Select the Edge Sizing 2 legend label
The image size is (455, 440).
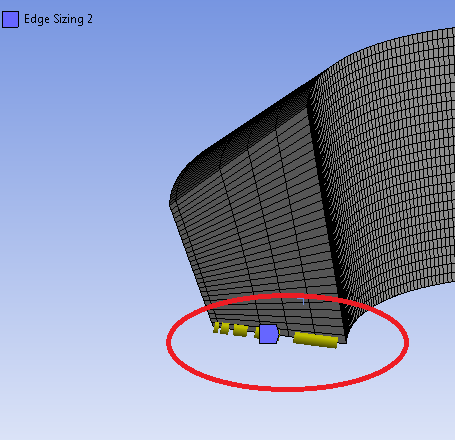pos(58,19)
